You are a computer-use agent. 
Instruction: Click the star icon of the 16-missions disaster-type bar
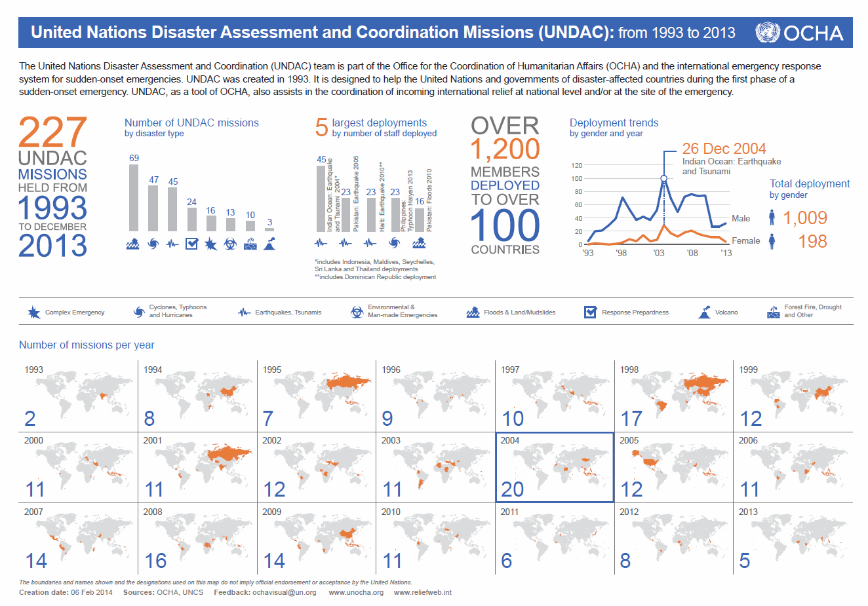[210, 244]
